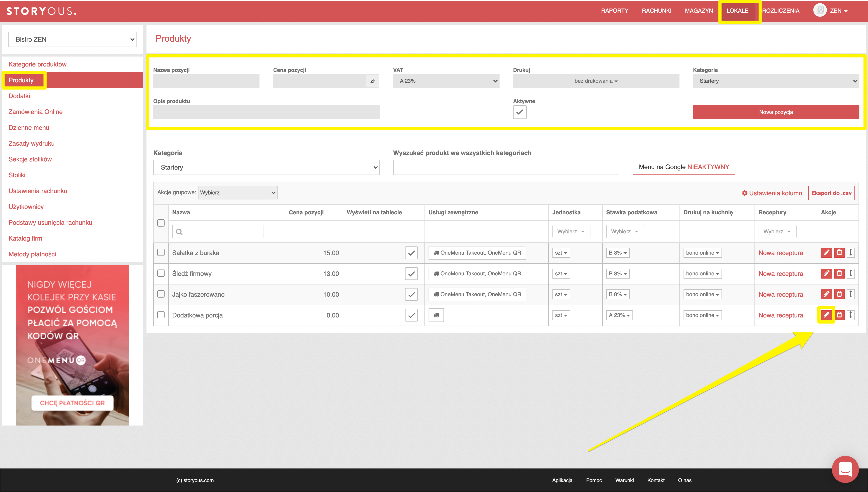
Task: Click the Cena pozycji input field
Action: coord(319,81)
